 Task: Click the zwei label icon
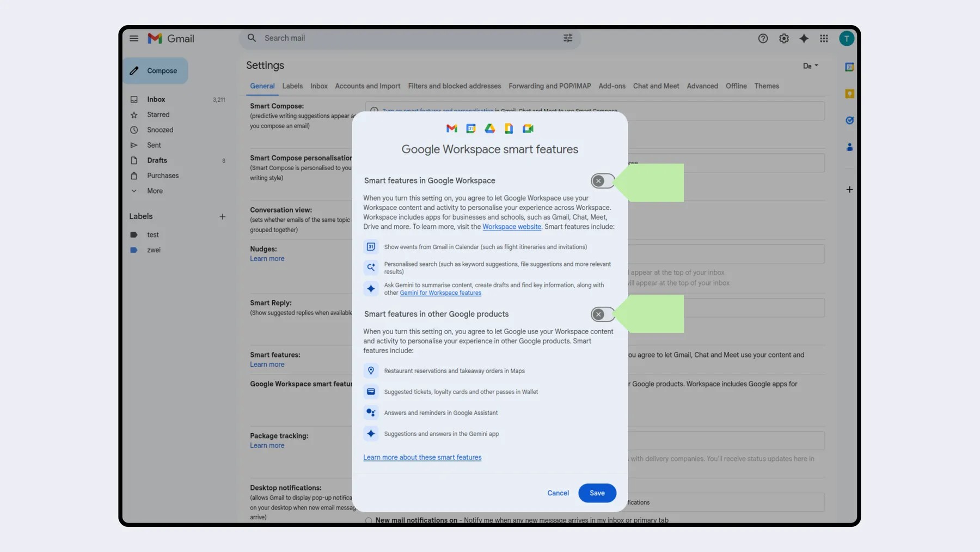coord(134,250)
